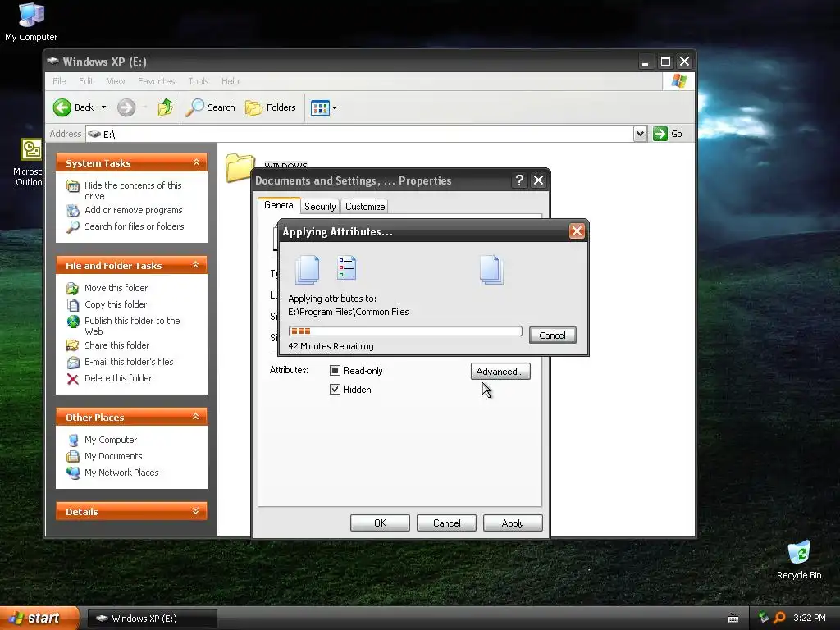Image resolution: width=840 pixels, height=630 pixels.
Task: Switch to the General tab
Action: [279, 205]
